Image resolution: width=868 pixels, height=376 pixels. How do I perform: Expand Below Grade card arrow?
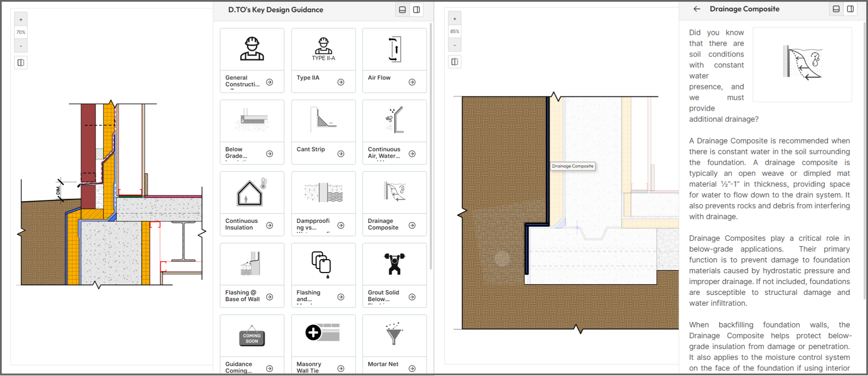[x=269, y=154]
